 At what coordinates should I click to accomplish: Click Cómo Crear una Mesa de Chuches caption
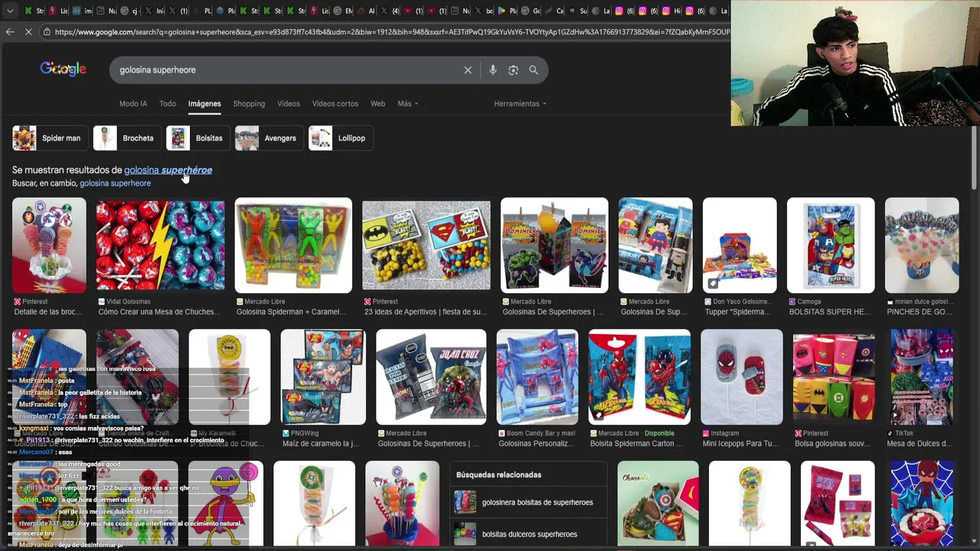pyautogui.click(x=159, y=312)
